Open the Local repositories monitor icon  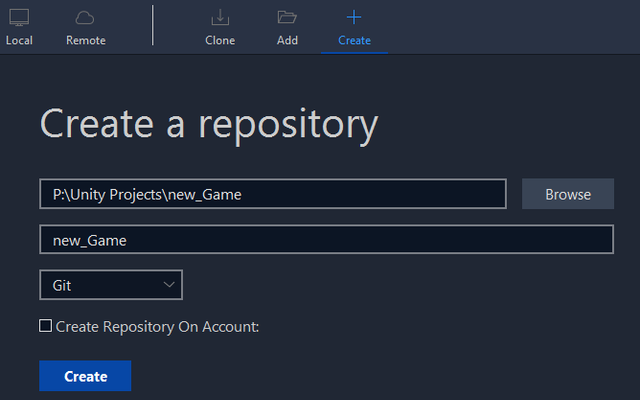point(19,18)
